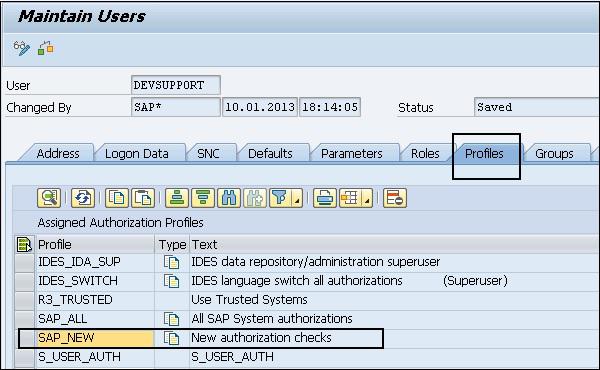Click the Type column header
Screen dimensions: 600x370
coord(172,244)
